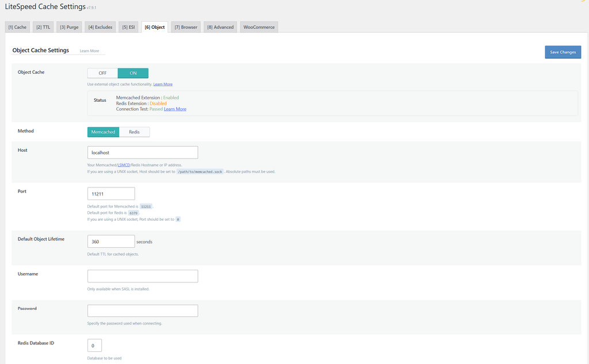This screenshot has width=589, height=364.
Task: Click the empty Password field
Action: point(143,311)
